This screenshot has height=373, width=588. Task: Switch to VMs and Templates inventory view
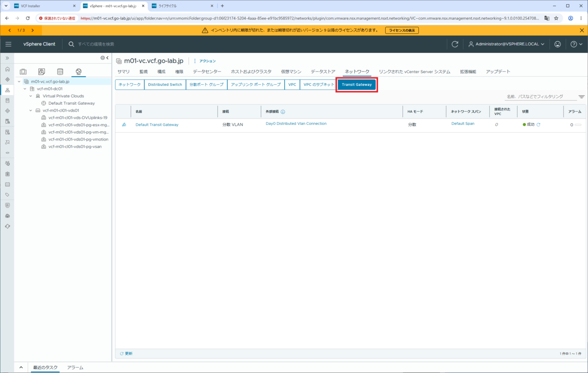pyautogui.click(x=42, y=71)
